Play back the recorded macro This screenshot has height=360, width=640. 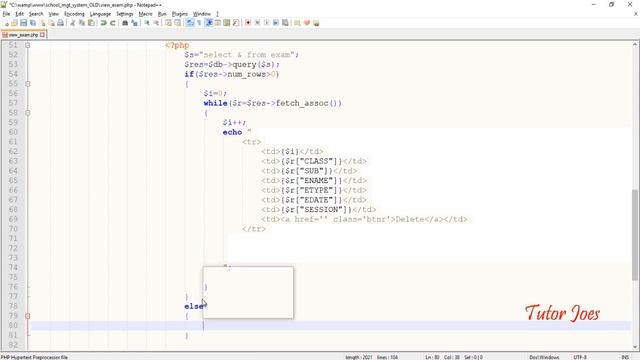(267, 23)
